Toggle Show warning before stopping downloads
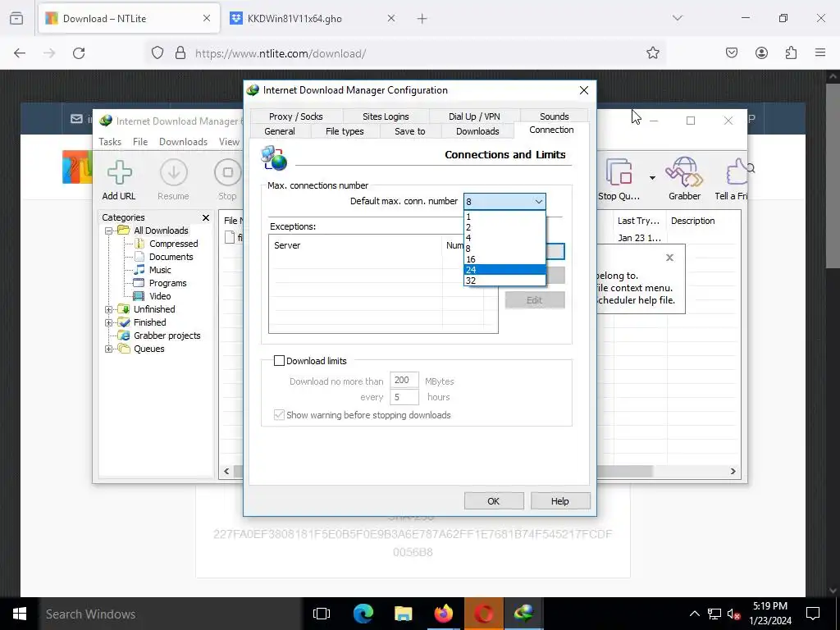The height and width of the screenshot is (630, 840). tap(279, 414)
